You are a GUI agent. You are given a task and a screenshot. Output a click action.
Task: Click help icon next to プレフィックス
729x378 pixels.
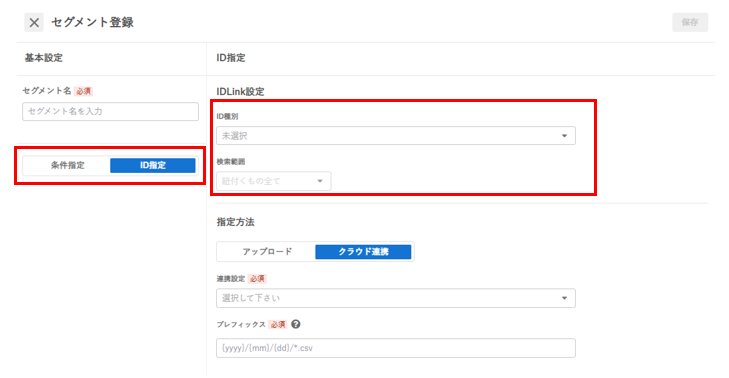(296, 324)
